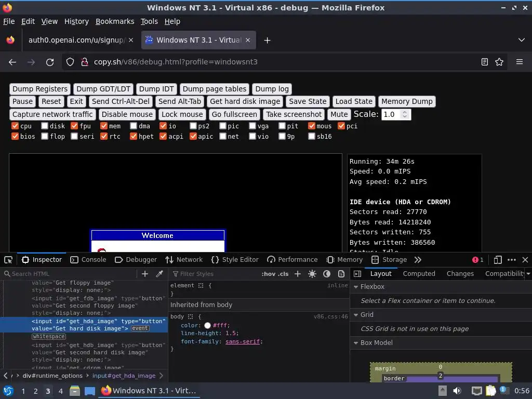Toggle Reader View icon in address bar
Viewport: 532px width, 399px height.
pyautogui.click(x=485, y=62)
